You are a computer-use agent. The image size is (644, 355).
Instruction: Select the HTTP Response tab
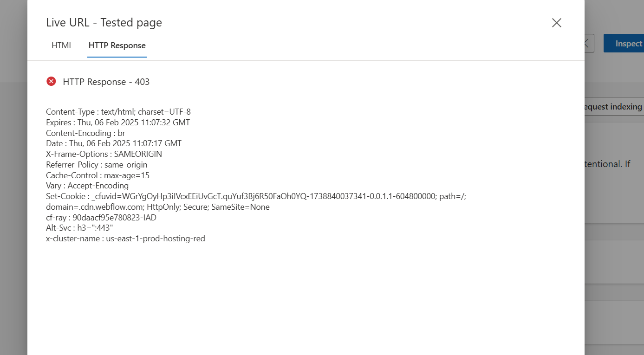pos(117,45)
